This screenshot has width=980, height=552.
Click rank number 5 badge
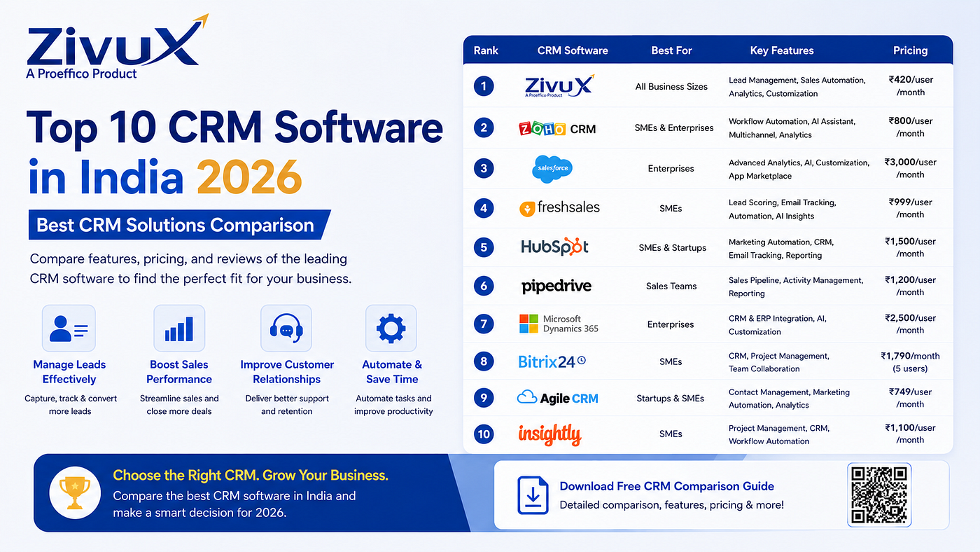[x=484, y=247]
